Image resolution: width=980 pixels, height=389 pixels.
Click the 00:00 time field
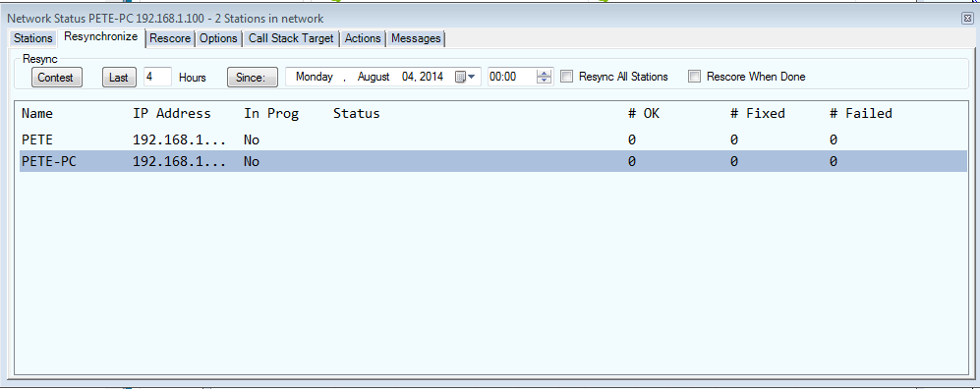(511, 77)
